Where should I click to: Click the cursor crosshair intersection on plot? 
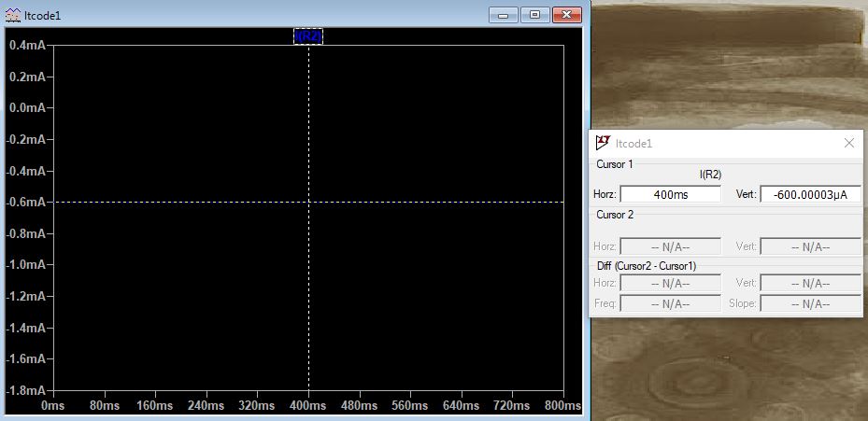(x=308, y=202)
